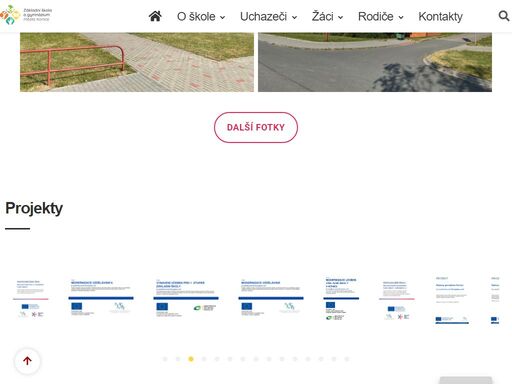512x384 pixels.
Task: Open the photo with the red railing
Action: point(137,62)
